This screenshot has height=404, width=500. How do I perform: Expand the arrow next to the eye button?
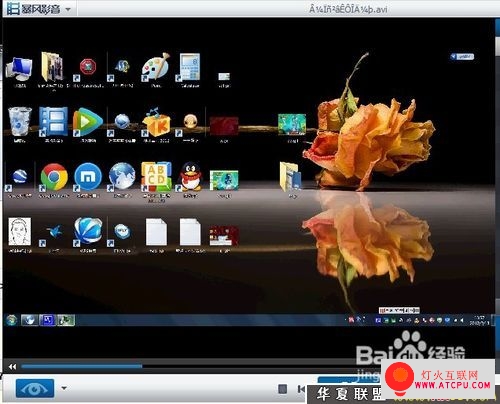[x=64, y=388]
